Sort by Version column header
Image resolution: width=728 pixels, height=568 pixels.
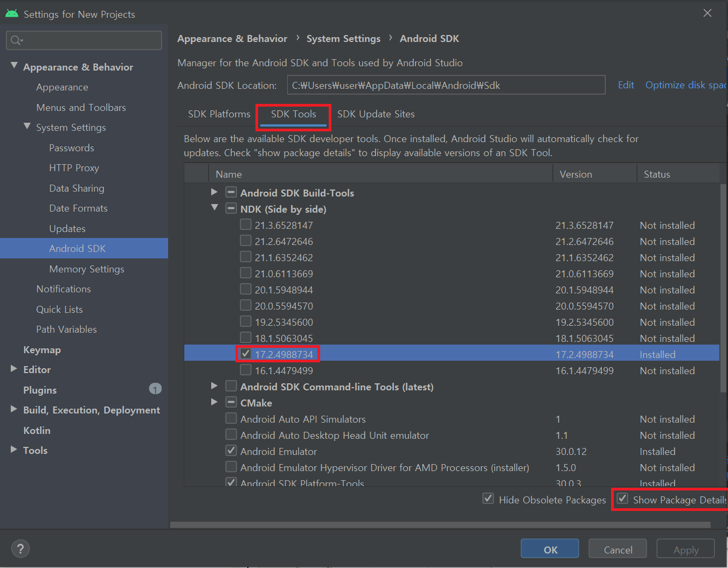click(x=595, y=174)
